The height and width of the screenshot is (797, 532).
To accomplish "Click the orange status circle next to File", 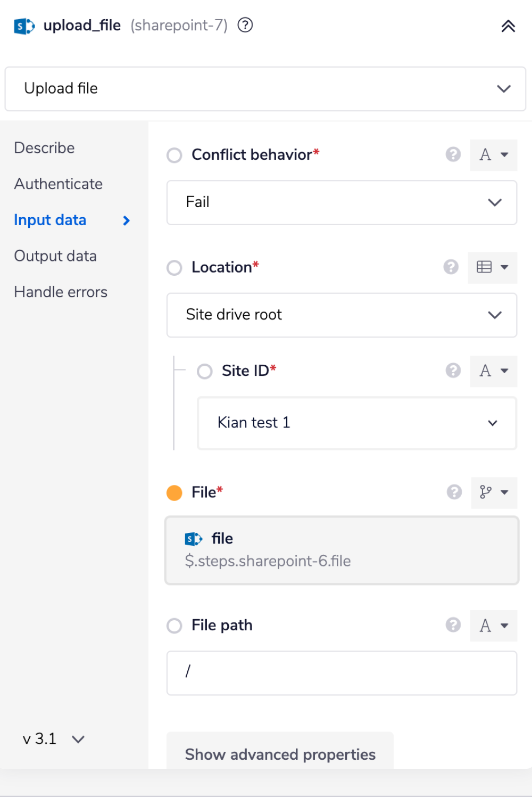I will 173,492.
